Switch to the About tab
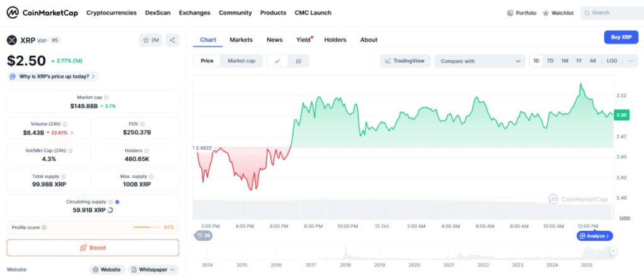The image size is (644, 276). [x=369, y=40]
